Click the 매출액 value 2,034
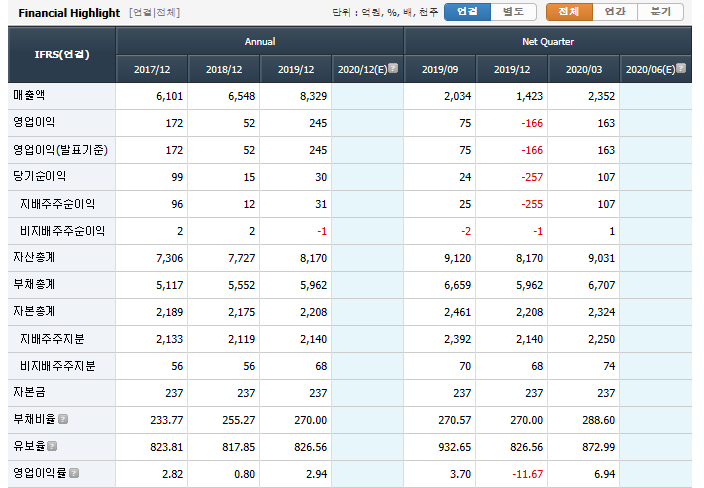Image resolution: width=704 pixels, height=488 pixels. tap(458, 96)
